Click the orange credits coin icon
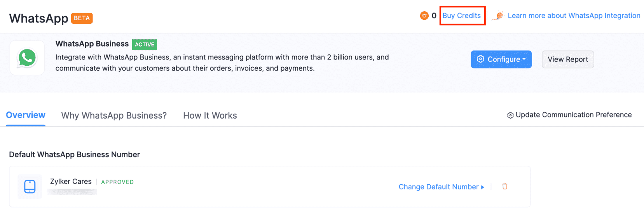The height and width of the screenshot is (210, 644). pyautogui.click(x=424, y=16)
